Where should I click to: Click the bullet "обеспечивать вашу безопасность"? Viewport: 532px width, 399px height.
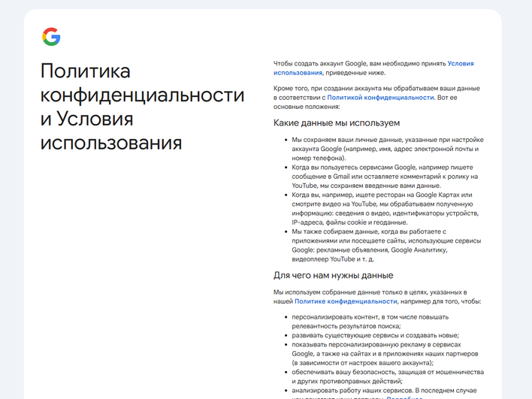coord(388,376)
